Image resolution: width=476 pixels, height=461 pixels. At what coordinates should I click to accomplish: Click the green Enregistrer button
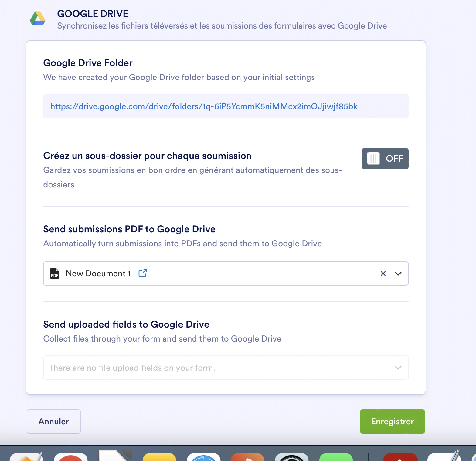393,422
